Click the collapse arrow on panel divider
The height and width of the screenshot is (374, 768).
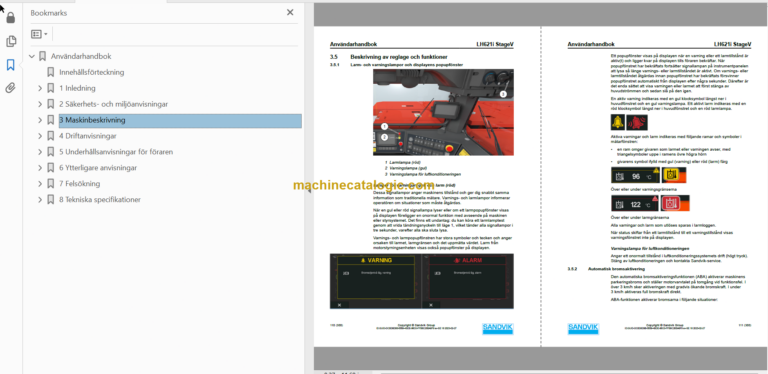pyautogui.click(x=309, y=191)
